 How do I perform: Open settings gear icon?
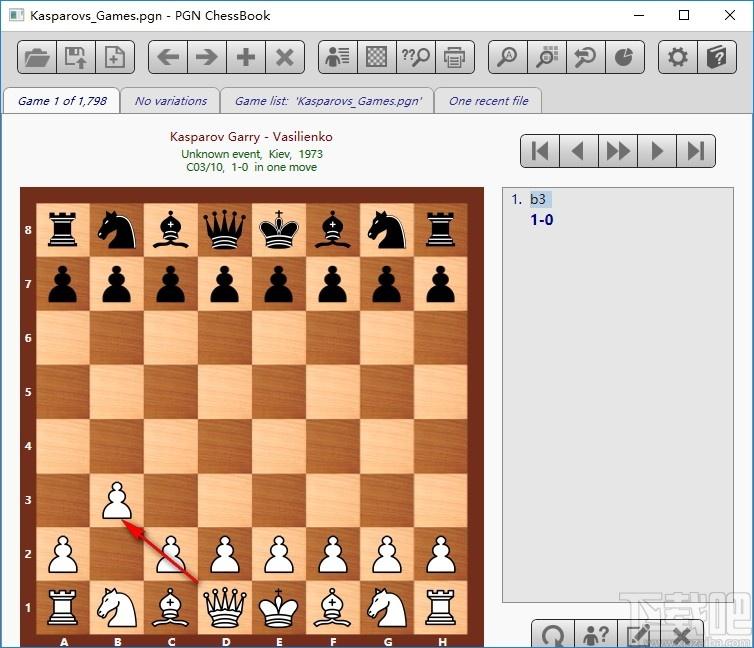(x=678, y=57)
